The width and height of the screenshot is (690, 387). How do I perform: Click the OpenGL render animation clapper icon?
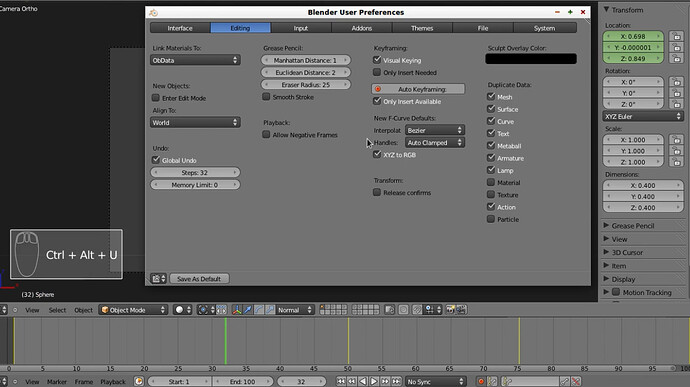461,310
